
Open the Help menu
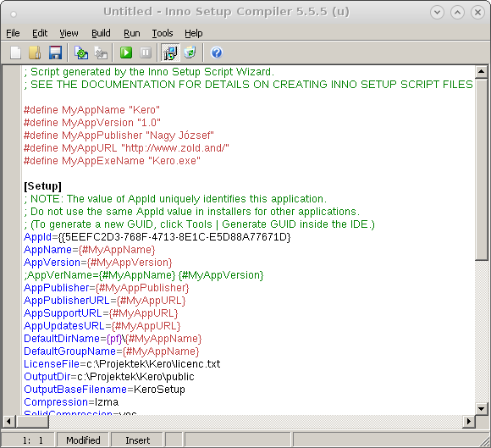(x=194, y=33)
